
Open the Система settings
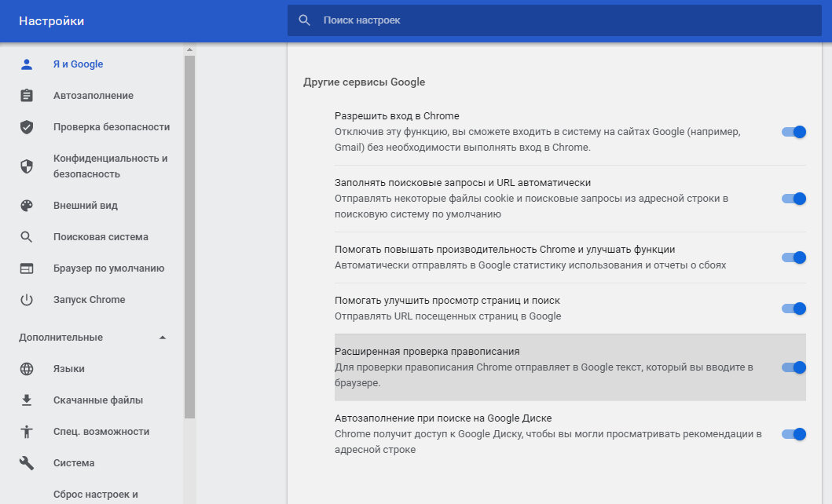[x=74, y=462]
